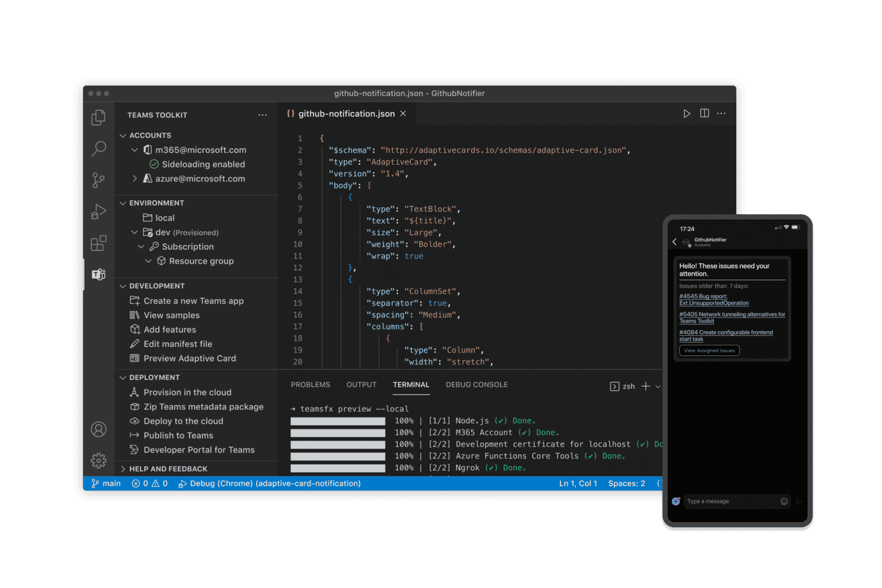
Task: Collapse the m365@microsoft.com account
Action: [134, 150]
